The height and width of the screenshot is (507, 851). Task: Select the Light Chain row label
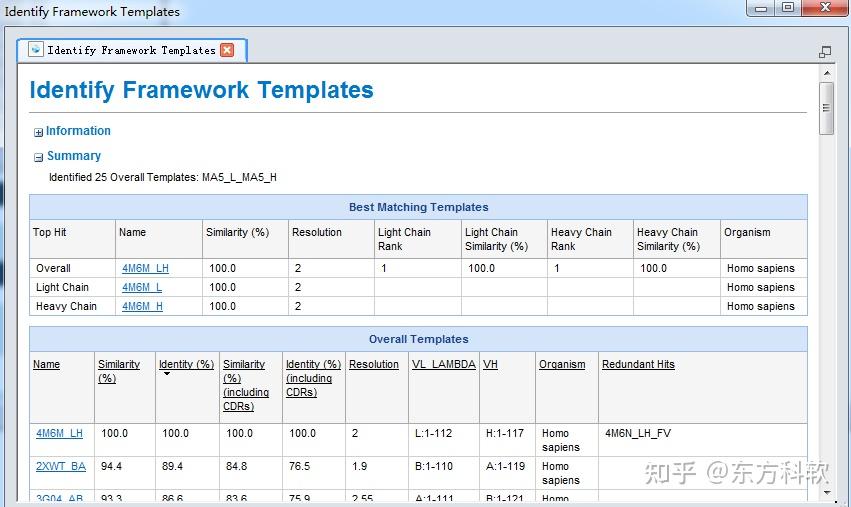click(x=62, y=287)
